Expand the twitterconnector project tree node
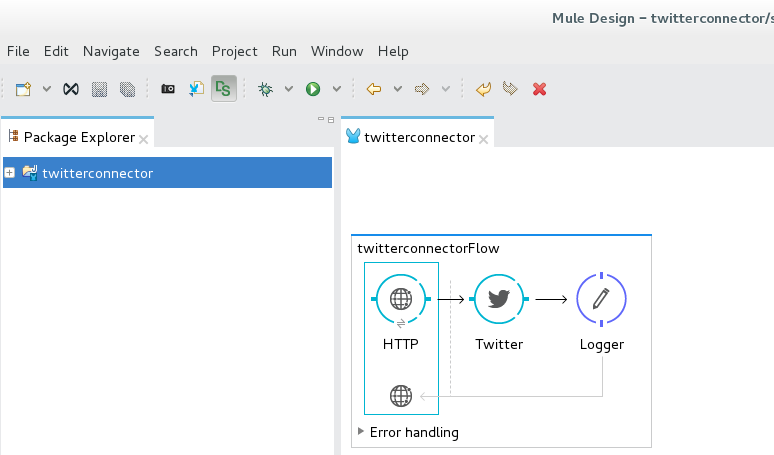774x455 pixels. pyautogui.click(x=9, y=173)
